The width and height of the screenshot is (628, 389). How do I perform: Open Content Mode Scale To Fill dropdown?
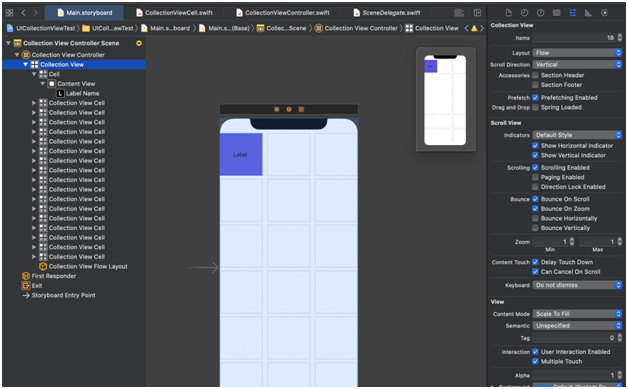(577, 314)
